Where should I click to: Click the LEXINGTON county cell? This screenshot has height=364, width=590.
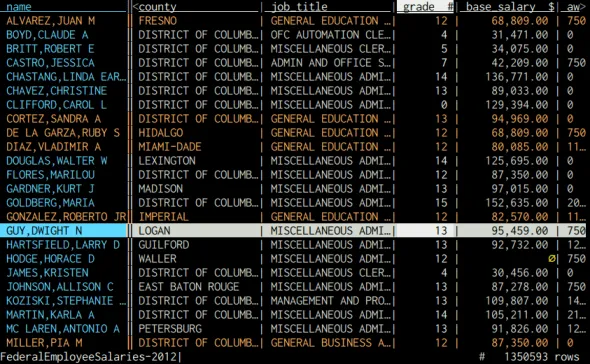point(167,161)
